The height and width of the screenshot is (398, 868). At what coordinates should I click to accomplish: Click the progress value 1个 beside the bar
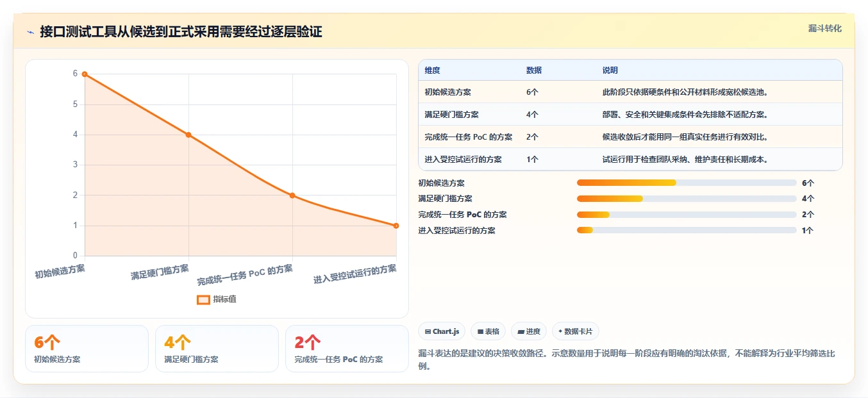(x=807, y=230)
